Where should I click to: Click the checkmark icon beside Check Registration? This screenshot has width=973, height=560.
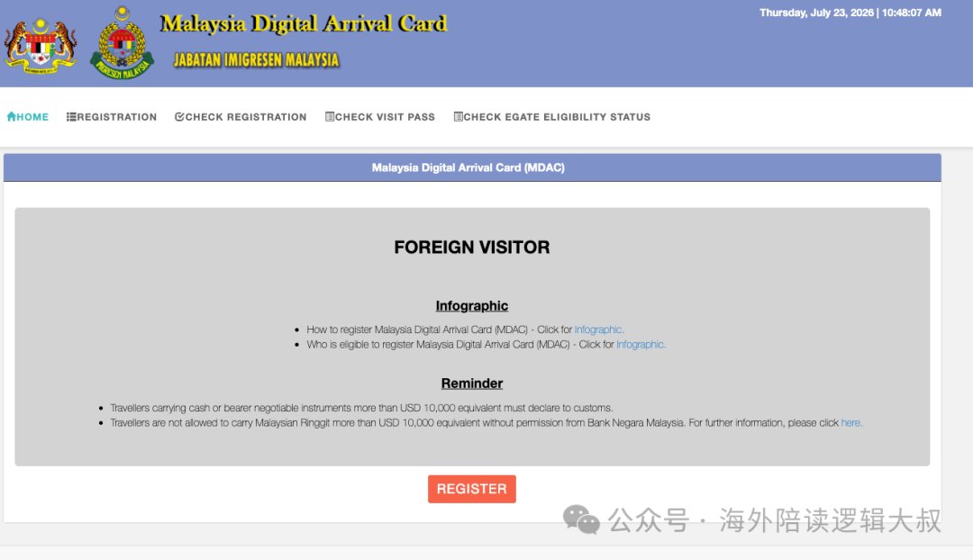coord(179,116)
